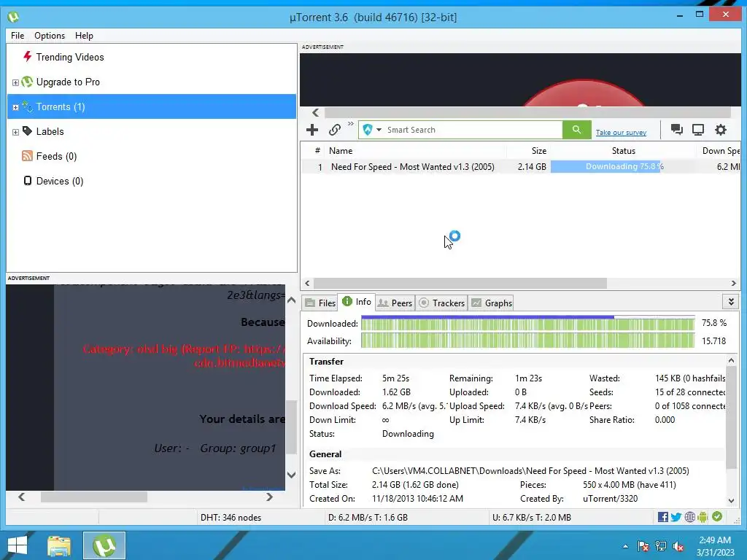747x560 pixels.
Task: Click the torrent list scroll right arrow
Action: point(734,284)
